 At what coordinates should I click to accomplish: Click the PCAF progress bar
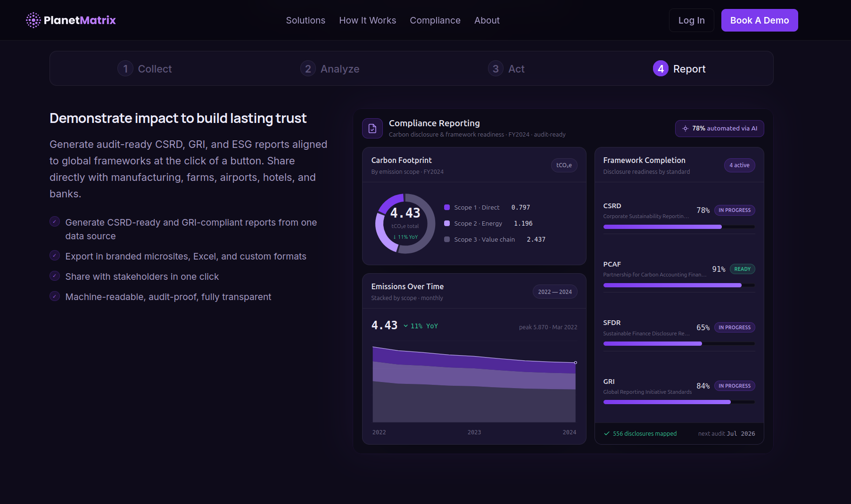click(679, 285)
